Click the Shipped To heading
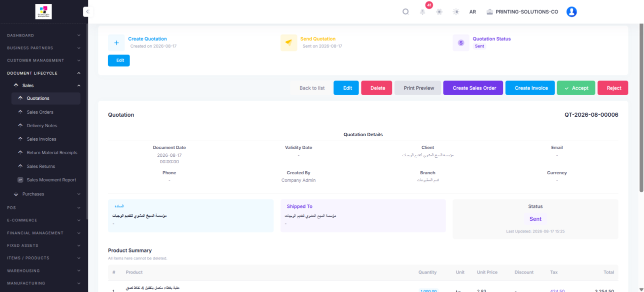 299,206
